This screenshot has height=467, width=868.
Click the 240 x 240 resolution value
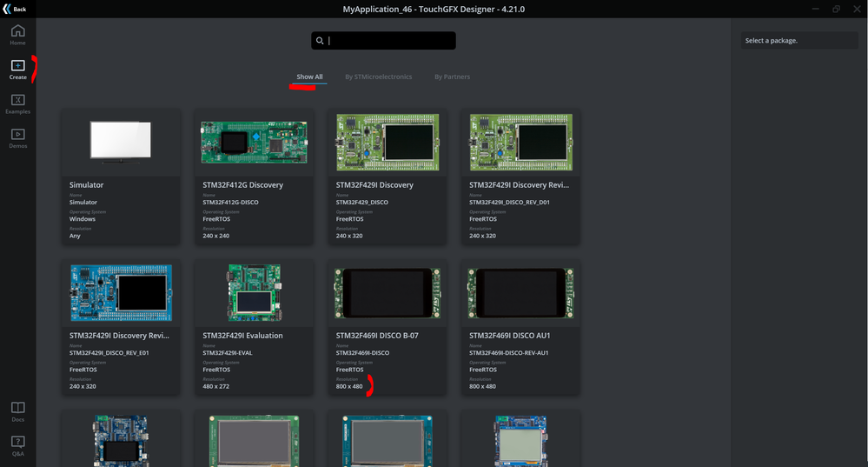click(215, 236)
